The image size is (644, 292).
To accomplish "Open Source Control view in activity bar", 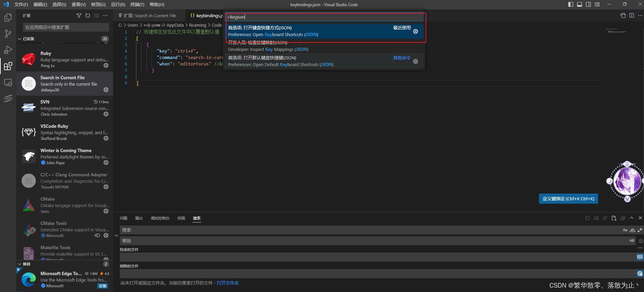I will click(8, 34).
